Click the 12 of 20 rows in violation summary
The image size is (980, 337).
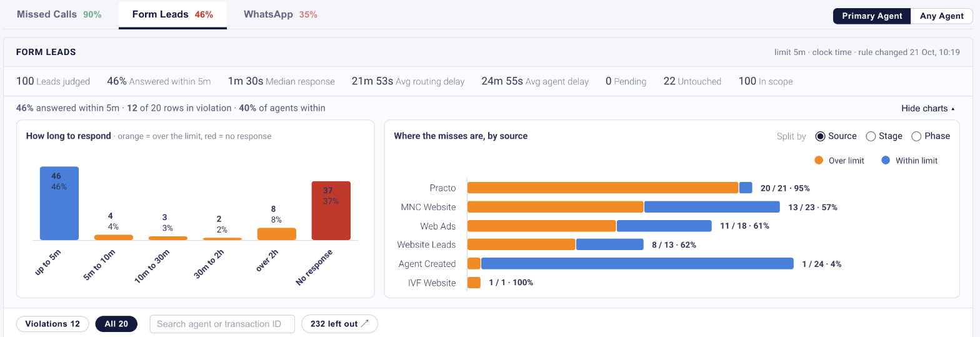[x=179, y=108]
